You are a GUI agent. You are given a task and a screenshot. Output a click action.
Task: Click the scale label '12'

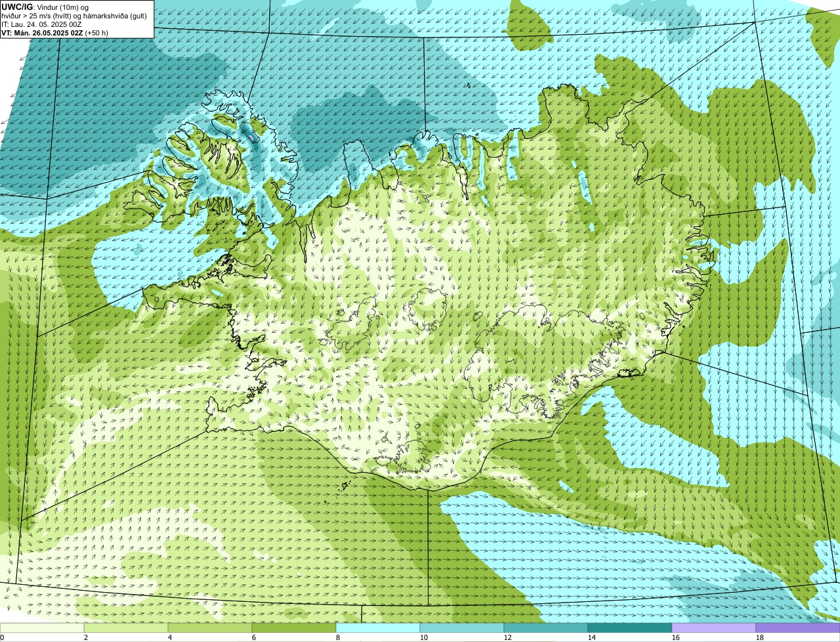coord(507,637)
